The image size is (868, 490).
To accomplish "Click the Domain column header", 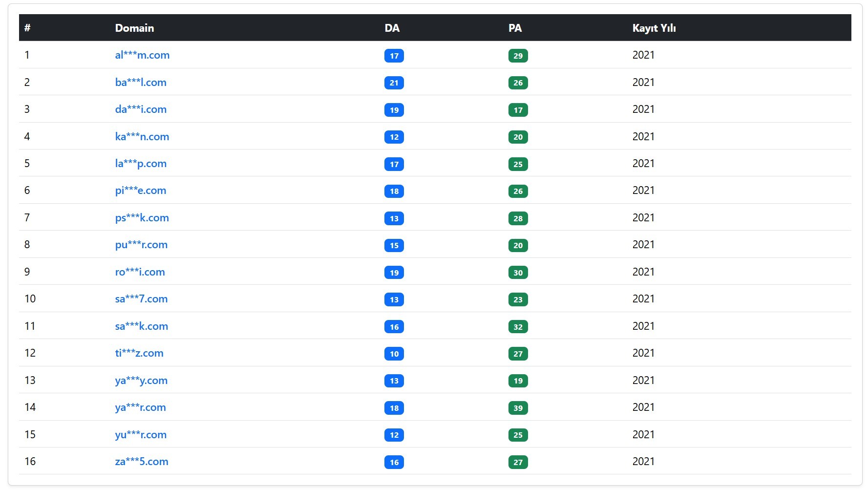I will pyautogui.click(x=134, y=28).
